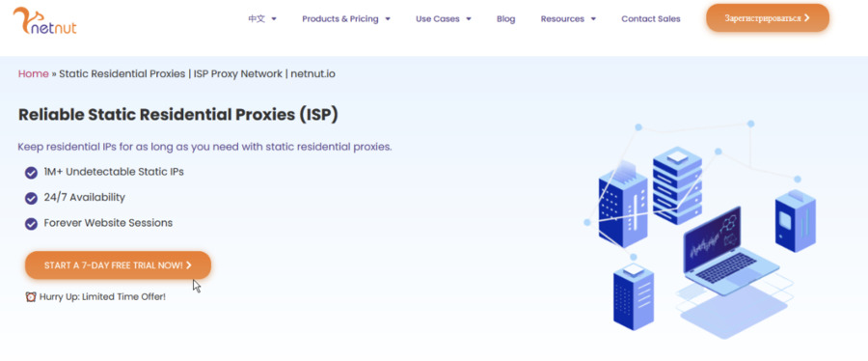This screenshot has height=361, width=868.
Task: Click the NetNut squirrel logo
Action: pyautogui.click(x=44, y=20)
